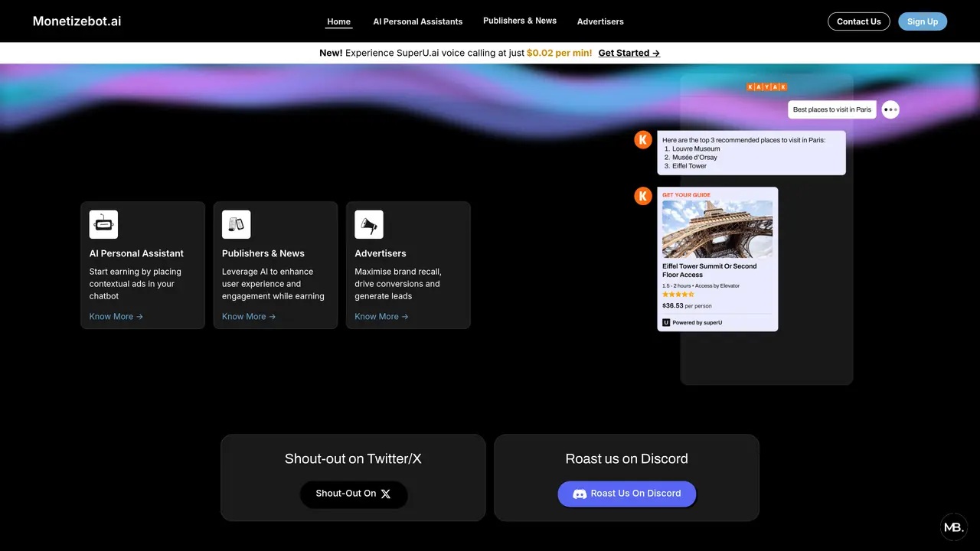Viewport: 980px width, 551px height.
Task: Click the AI Personal Assistant card title
Action: (x=136, y=253)
